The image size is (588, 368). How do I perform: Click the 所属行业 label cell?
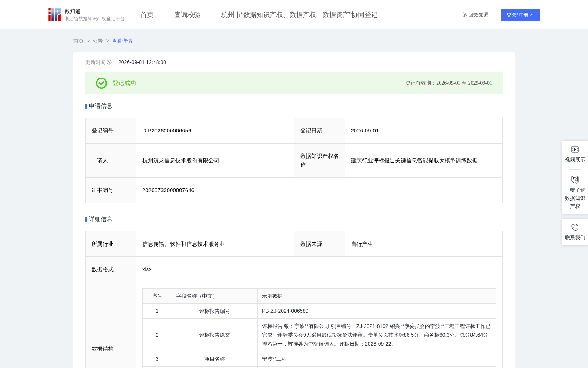(111, 244)
